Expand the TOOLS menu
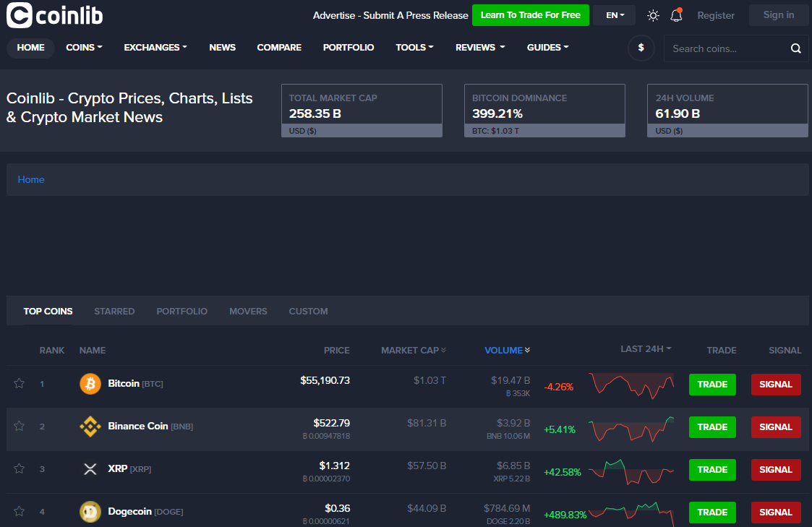 (414, 48)
